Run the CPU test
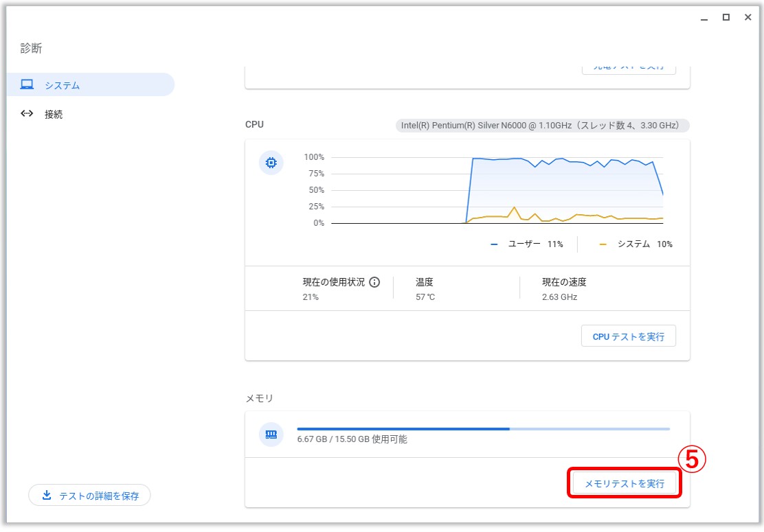The width and height of the screenshot is (764, 532). [x=628, y=336]
